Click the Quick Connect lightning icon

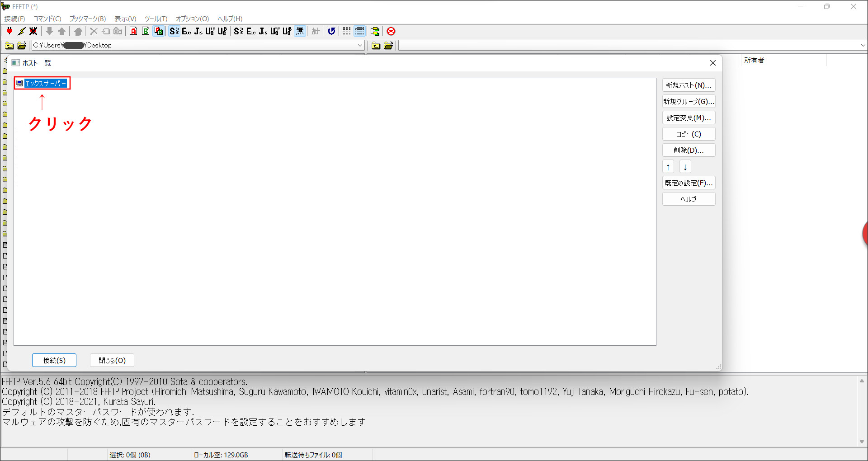coord(22,31)
